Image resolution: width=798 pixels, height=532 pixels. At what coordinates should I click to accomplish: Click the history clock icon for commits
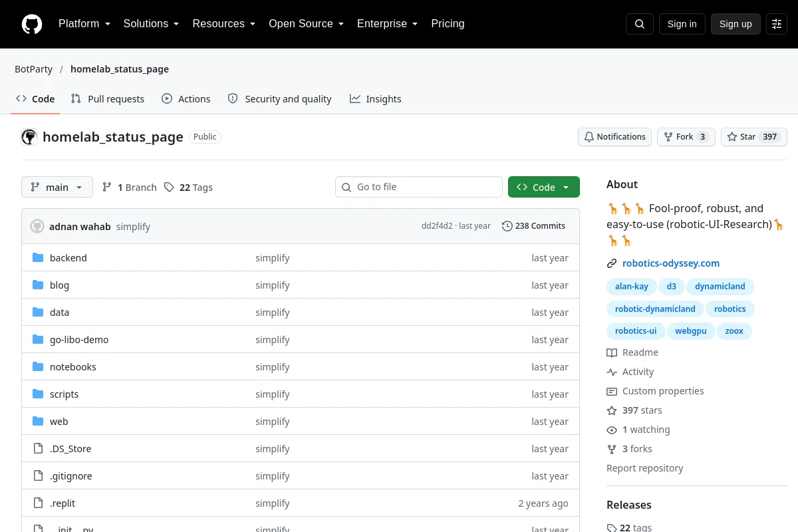coord(507,226)
